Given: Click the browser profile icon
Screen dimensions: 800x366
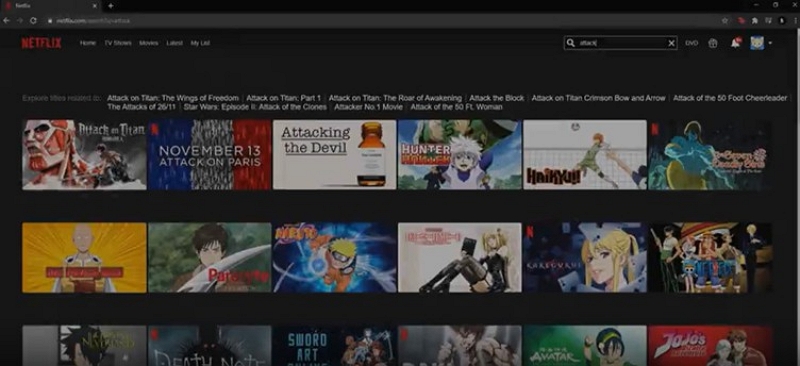Looking at the screenshot, I should (781, 20).
